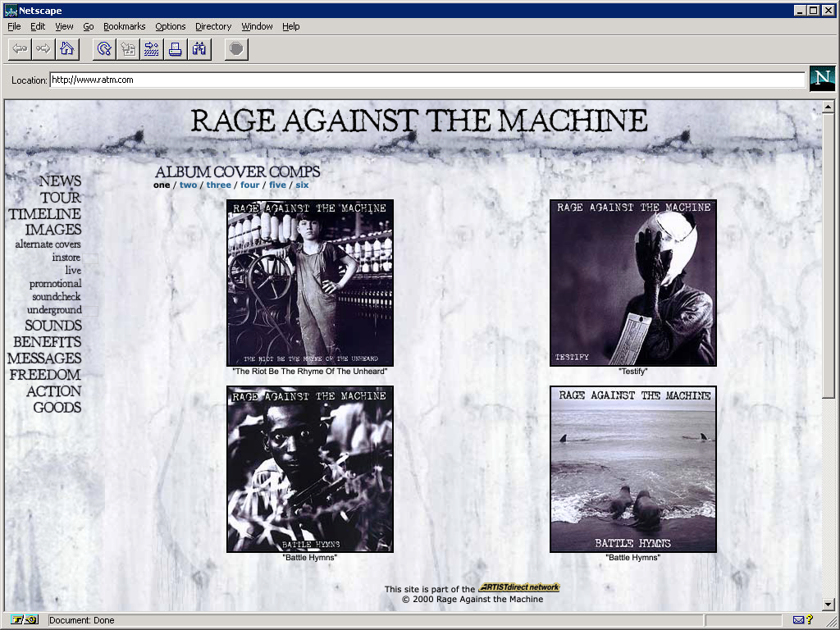Open the FREEDOM section link
Viewport: 840px width, 630px height.
46,374
